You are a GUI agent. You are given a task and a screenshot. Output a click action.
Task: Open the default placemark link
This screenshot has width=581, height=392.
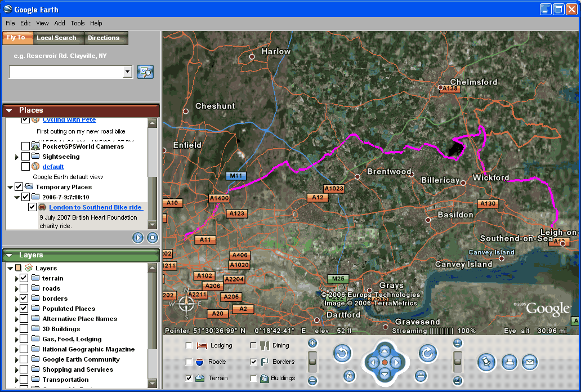(53, 167)
